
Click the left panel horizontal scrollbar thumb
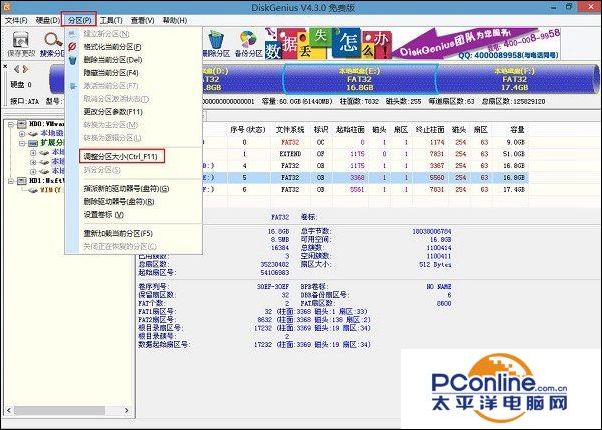pos(60,410)
